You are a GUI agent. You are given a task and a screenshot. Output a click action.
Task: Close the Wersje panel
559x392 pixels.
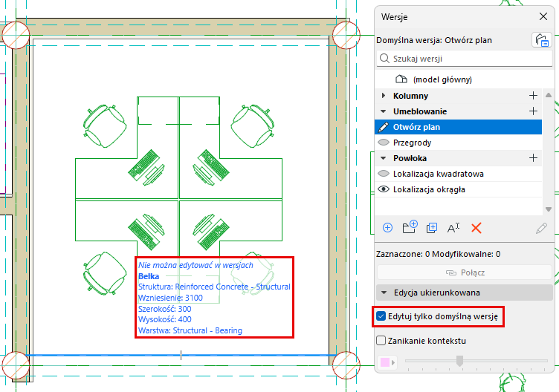coord(543,16)
